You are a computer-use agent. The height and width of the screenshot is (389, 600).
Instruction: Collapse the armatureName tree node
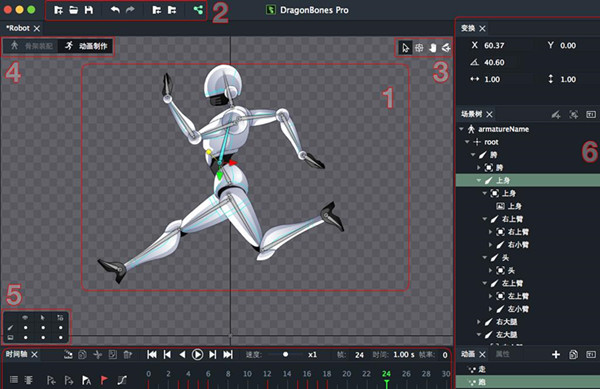[461, 129]
